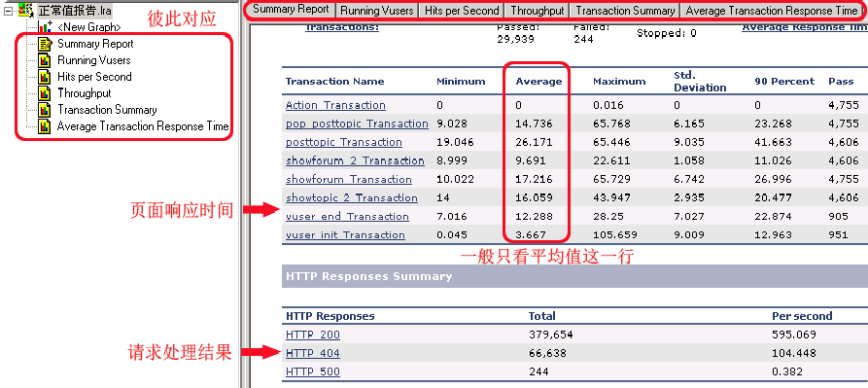Image resolution: width=868 pixels, height=388 pixels.
Task: Click the Transaction Summary graph icon
Action: tap(46, 110)
